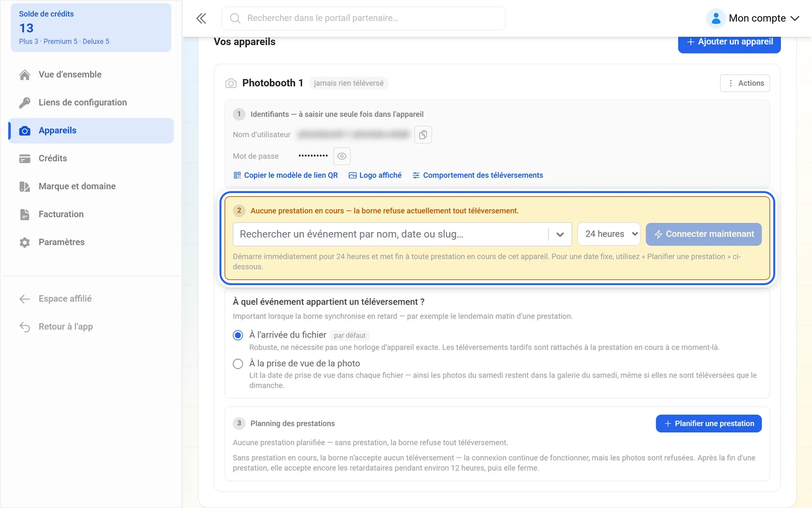Click the Facturation document icon
The height and width of the screenshot is (508, 812).
click(25, 214)
